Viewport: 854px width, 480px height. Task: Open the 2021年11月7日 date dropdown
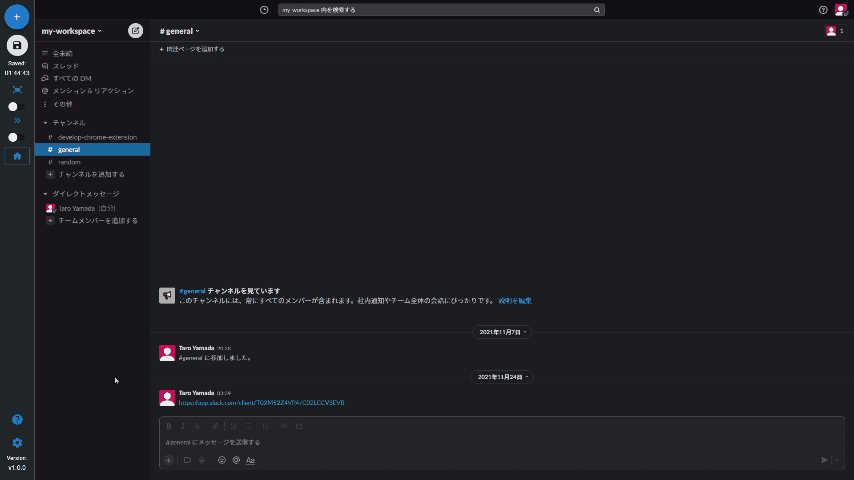(502, 332)
